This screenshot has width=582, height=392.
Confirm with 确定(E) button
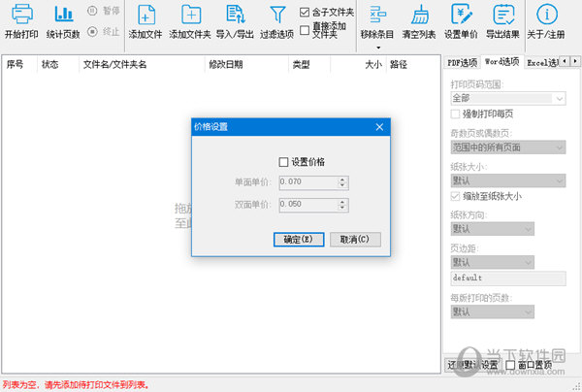[x=299, y=240]
